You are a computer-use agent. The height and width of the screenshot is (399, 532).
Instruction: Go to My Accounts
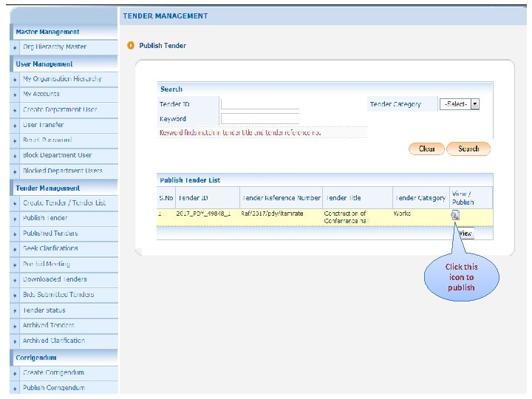tap(41, 94)
